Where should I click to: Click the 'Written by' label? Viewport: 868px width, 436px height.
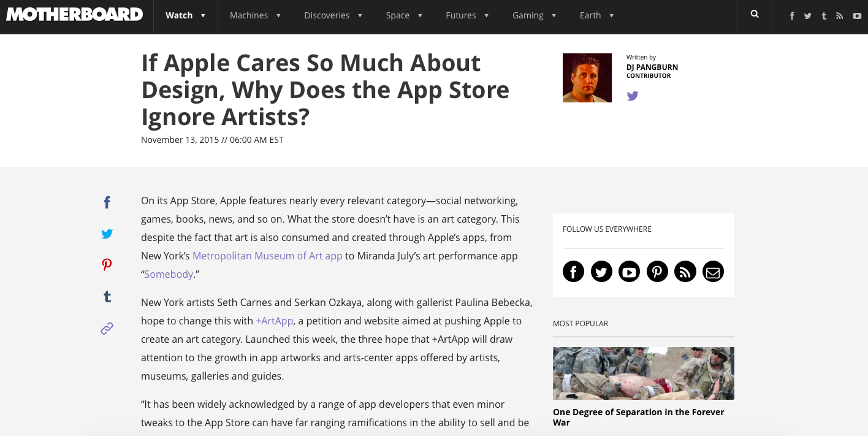(641, 57)
